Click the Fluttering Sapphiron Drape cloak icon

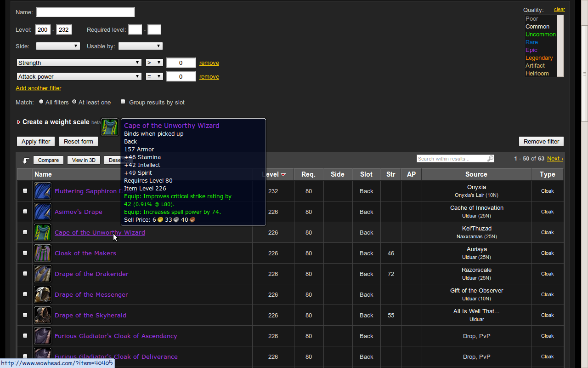(x=43, y=191)
